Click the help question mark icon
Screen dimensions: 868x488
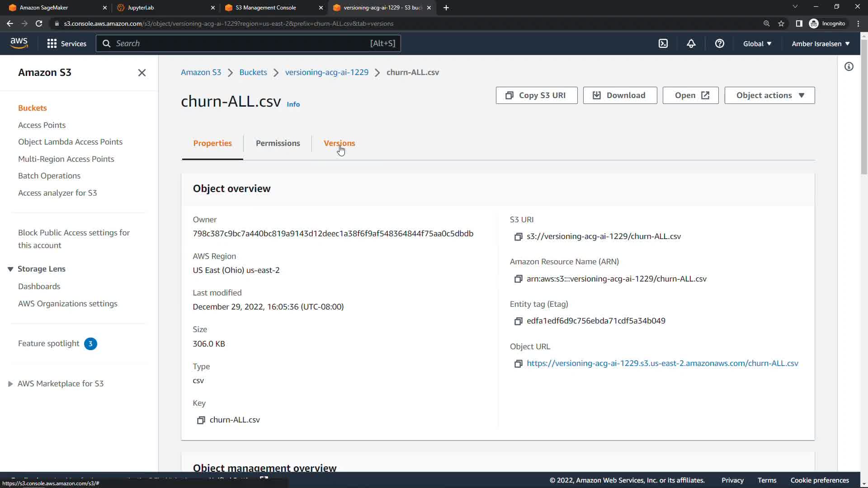(x=719, y=43)
